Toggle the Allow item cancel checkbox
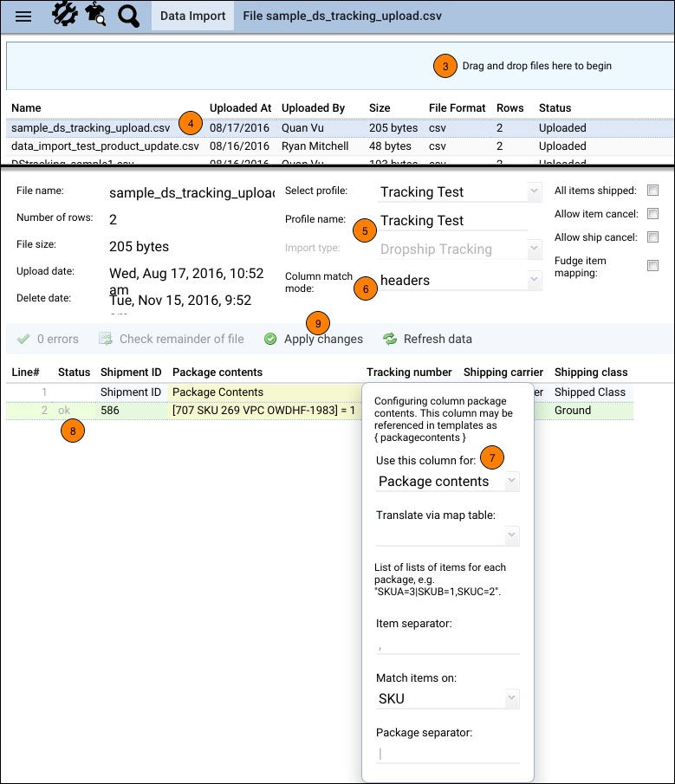Viewport: 675px width, 784px height. coord(652,213)
